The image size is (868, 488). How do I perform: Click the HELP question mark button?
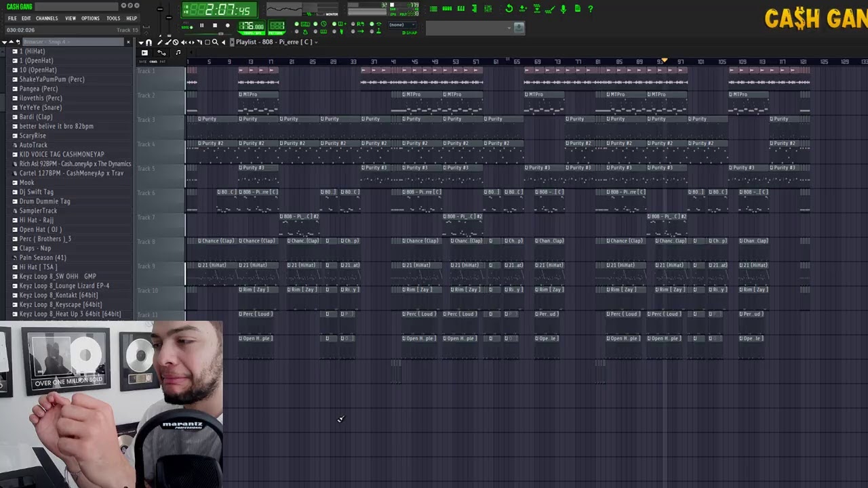[590, 9]
